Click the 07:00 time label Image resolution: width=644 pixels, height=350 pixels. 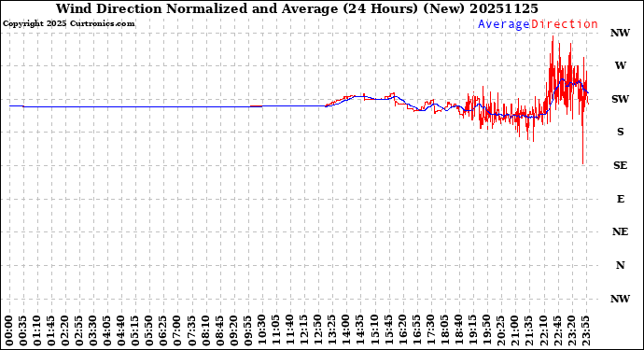pyautogui.click(x=178, y=330)
